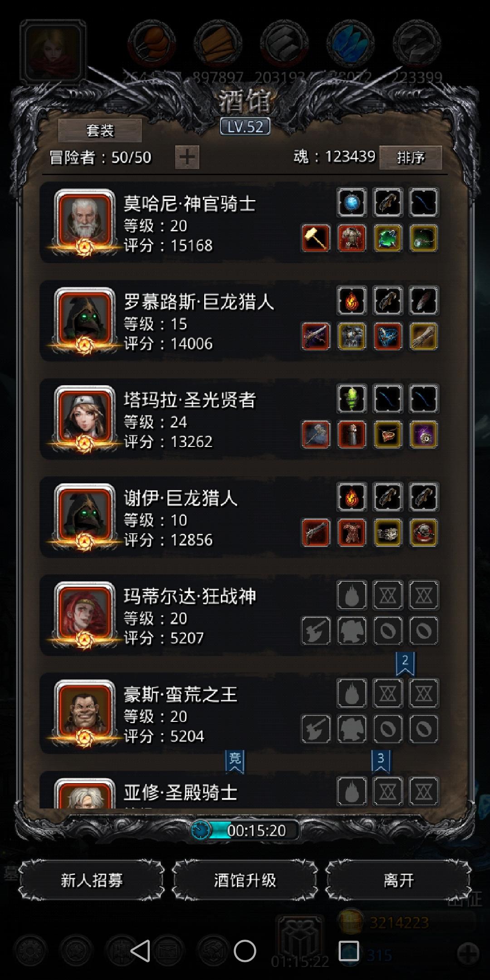Tap the Android home navigation button
Viewport: 490px width, 980px height.
click(x=245, y=951)
